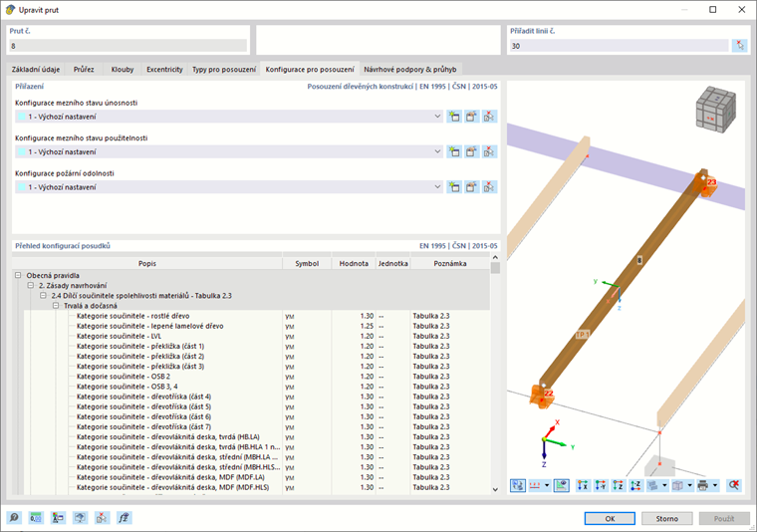Reset the view with red X magnifier
The width and height of the screenshot is (757, 532).
(x=734, y=485)
